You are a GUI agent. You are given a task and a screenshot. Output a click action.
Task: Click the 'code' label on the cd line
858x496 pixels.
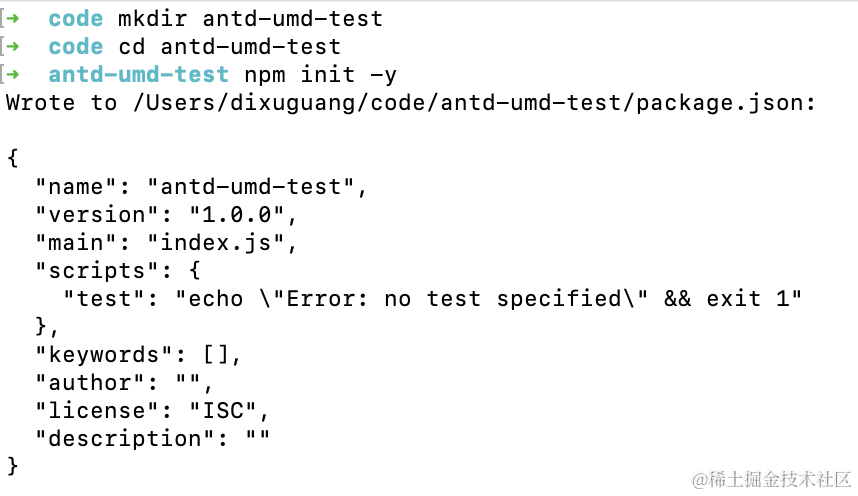[x=76, y=47]
